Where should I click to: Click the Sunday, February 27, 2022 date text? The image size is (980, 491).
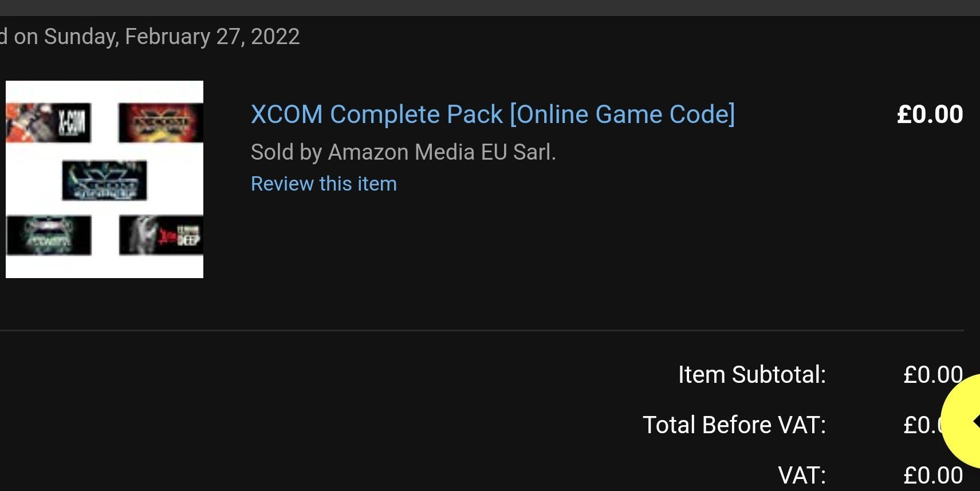coord(172,37)
